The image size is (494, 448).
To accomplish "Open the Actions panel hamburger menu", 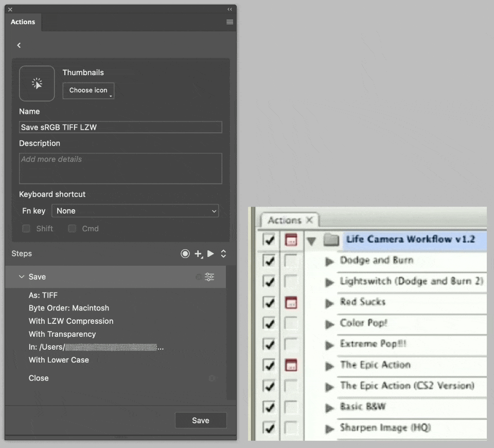I will [230, 22].
